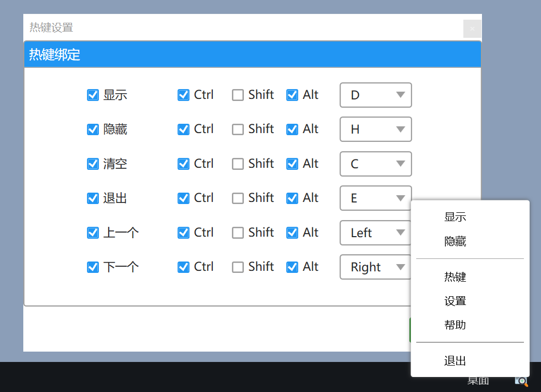Expand the key dropdown showing H
The width and height of the screenshot is (541, 392).
pos(375,129)
